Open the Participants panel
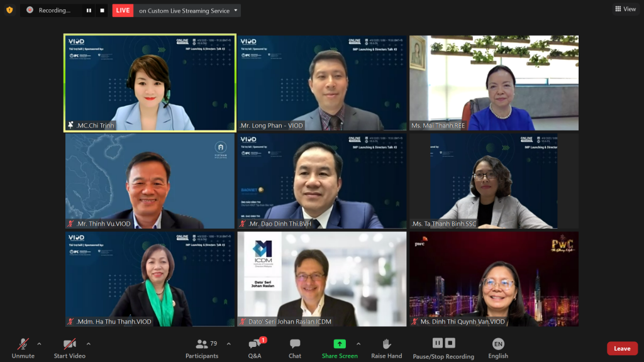This screenshot has width=644, height=362. 202,348
